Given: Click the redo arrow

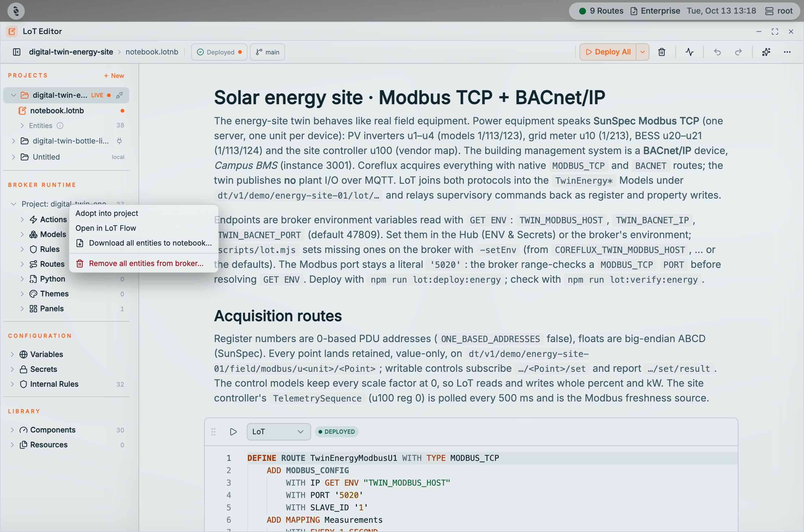Looking at the screenshot, I should pos(738,52).
